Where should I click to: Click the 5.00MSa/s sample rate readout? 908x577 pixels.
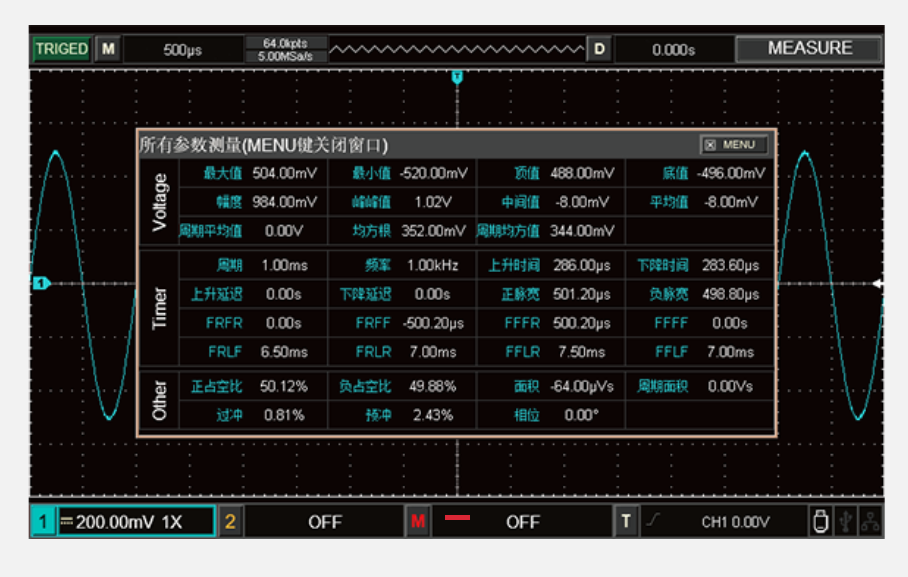point(285,56)
